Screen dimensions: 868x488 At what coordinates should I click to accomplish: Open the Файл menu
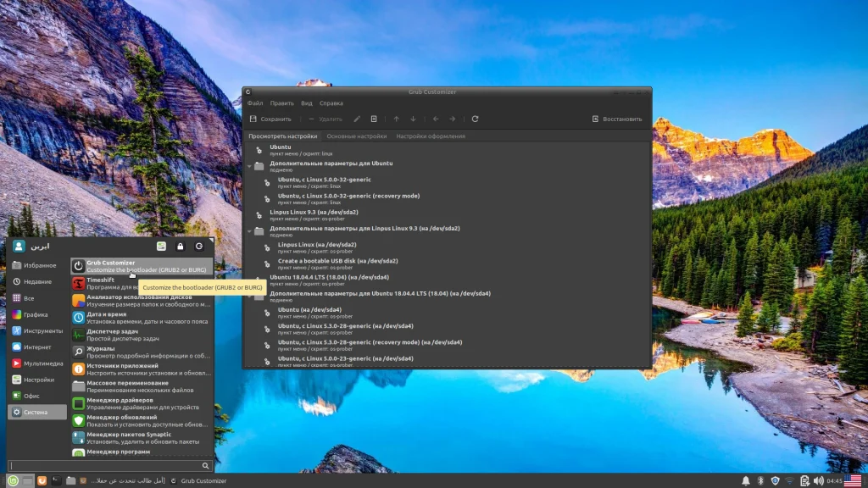tap(255, 103)
